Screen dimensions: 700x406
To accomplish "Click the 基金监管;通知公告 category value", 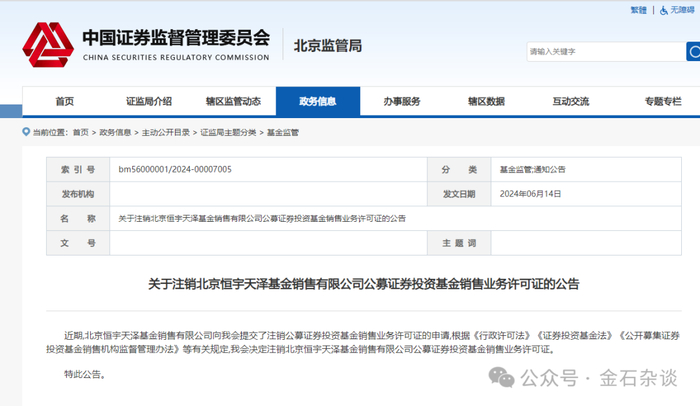I will [533, 169].
